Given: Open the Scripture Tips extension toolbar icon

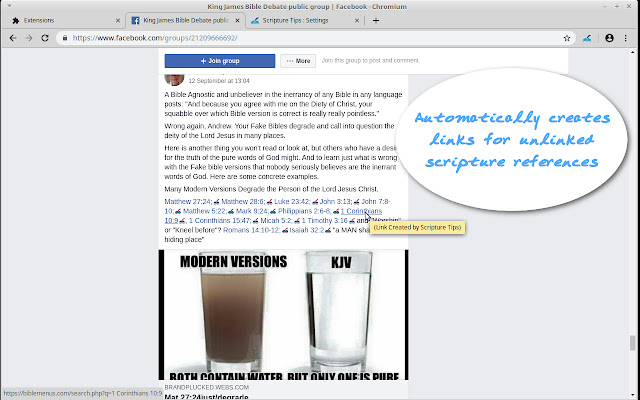Looking at the screenshot, I should 587,38.
